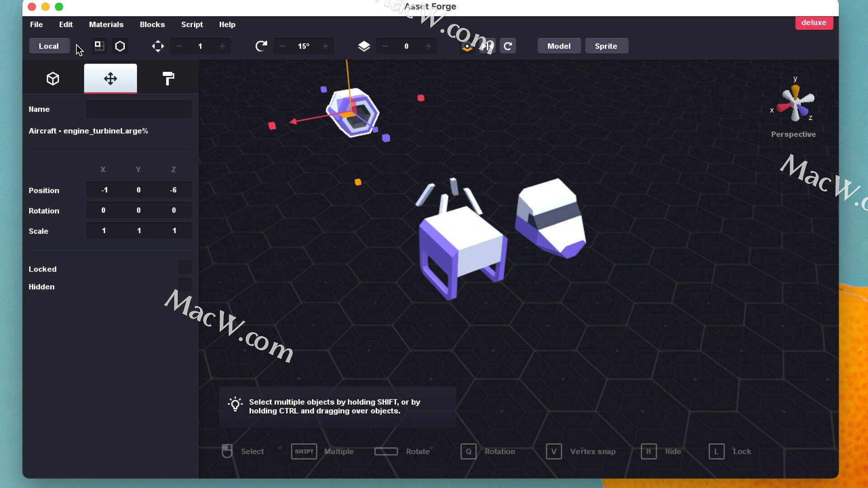Image resolution: width=868 pixels, height=488 pixels.
Task: Open the Blocks menu
Action: tap(152, 24)
